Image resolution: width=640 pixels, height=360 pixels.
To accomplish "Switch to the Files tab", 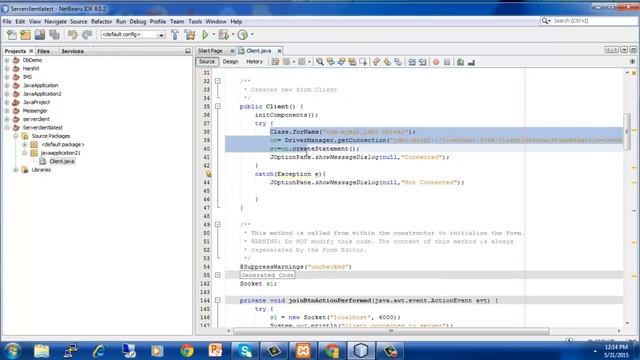I will click(43, 51).
